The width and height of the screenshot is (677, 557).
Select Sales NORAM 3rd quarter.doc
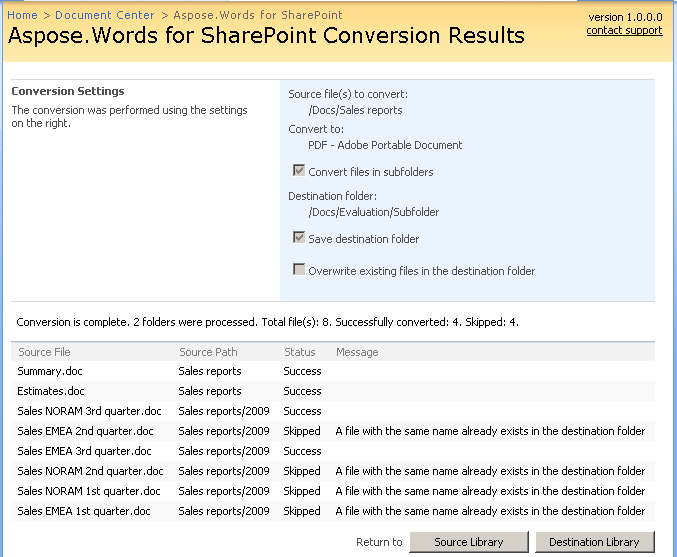pos(89,411)
